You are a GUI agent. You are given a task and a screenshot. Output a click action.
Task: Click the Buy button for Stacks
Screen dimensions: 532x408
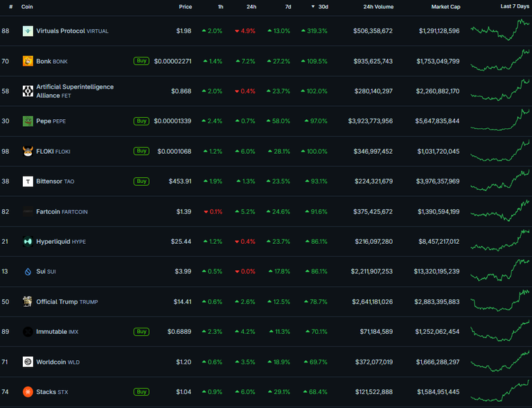[141, 391]
